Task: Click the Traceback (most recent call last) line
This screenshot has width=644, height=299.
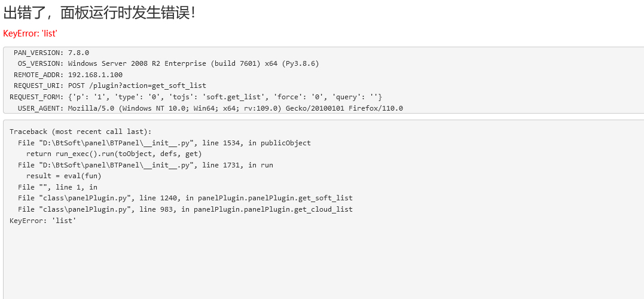Action: pos(81,132)
